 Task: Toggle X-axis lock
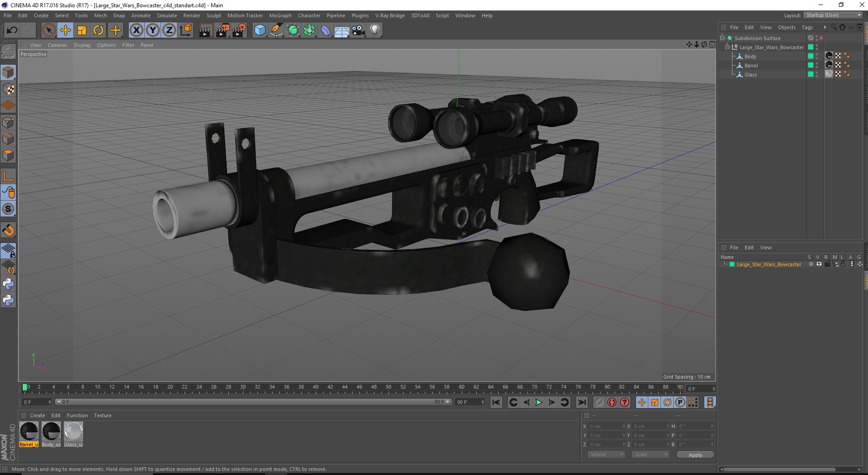click(x=136, y=30)
